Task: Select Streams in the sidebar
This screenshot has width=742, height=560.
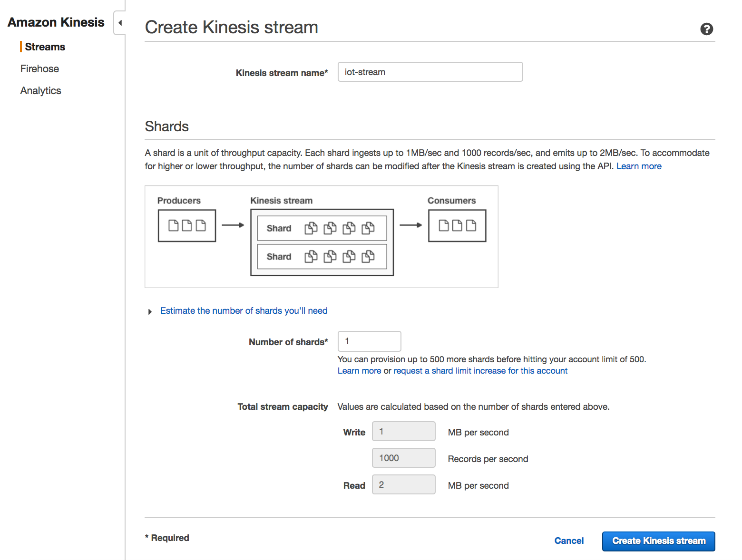Action: (x=45, y=47)
